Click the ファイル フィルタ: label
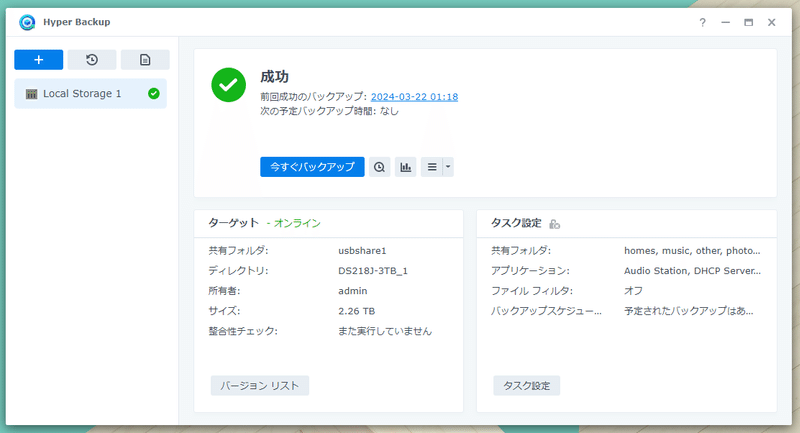800x433 pixels. (532, 291)
